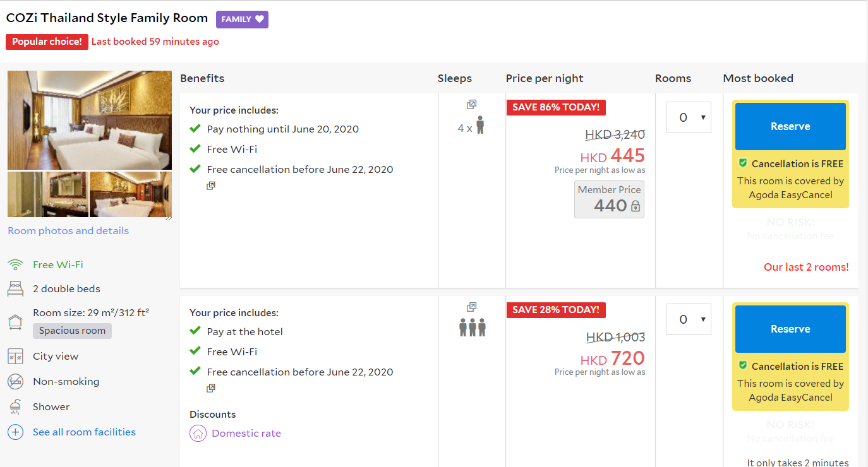The width and height of the screenshot is (868, 467).
Task: Click the crossed-out HKD 1,003 price
Action: [x=615, y=337]
